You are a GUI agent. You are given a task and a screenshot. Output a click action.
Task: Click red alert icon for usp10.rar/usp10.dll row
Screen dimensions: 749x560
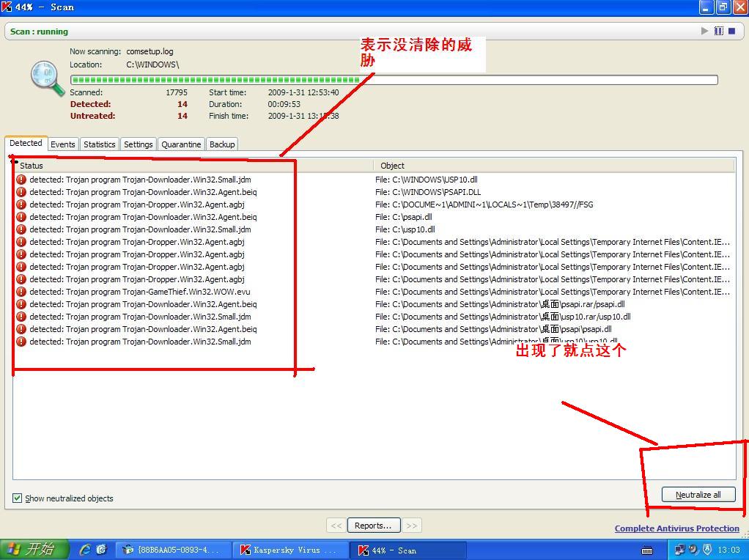click(x=21, y=317)
